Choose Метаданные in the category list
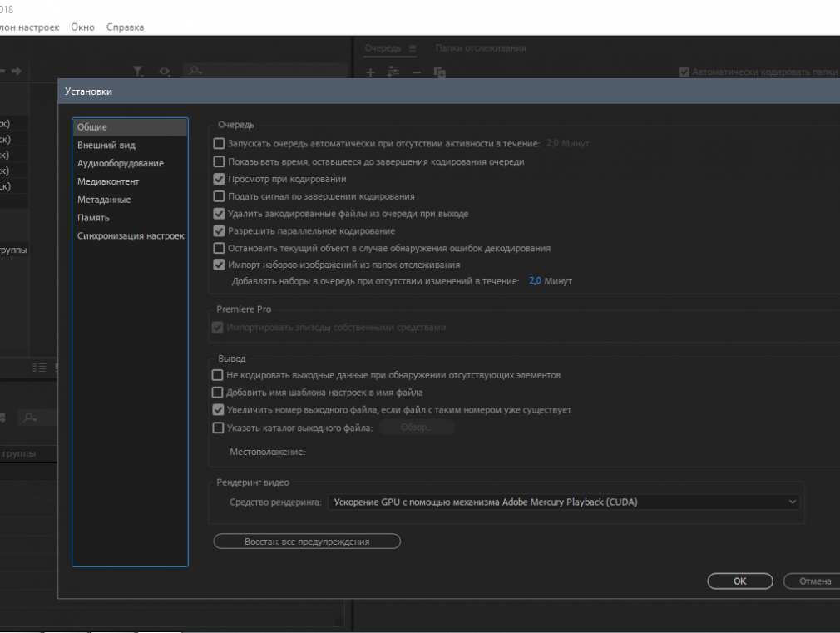Image resolution: width=840 pixels, height=633 pixels. tap(104, 200)
